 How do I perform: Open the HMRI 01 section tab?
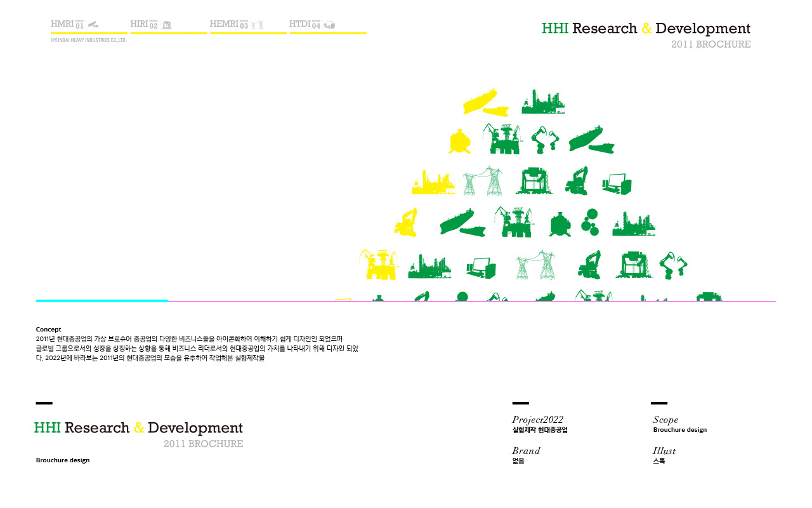[x=89, y=25]
